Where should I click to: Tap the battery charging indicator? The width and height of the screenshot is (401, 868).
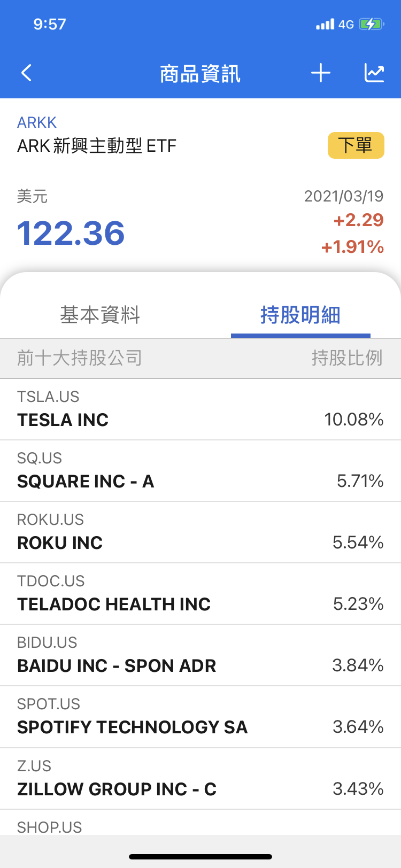[x=371, y=24]
